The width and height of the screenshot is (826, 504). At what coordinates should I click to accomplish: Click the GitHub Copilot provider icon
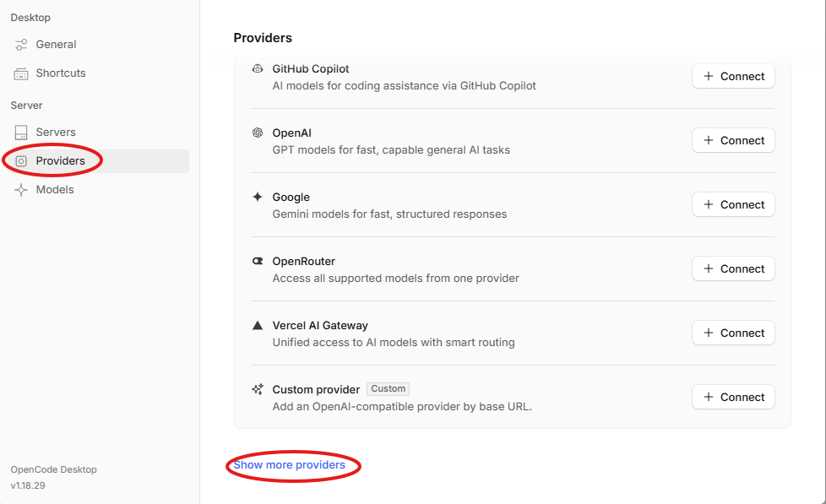257,68
